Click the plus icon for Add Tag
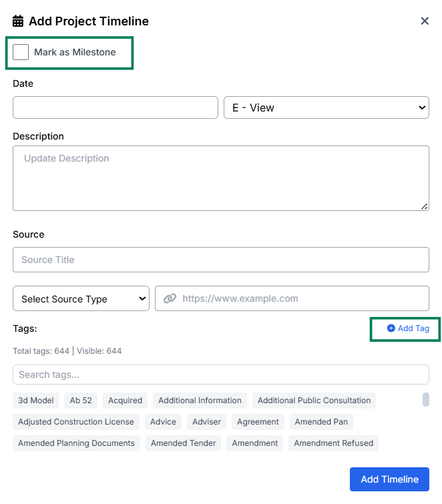The width and height of the screenshot is (442, 504). tap(391, 328)
